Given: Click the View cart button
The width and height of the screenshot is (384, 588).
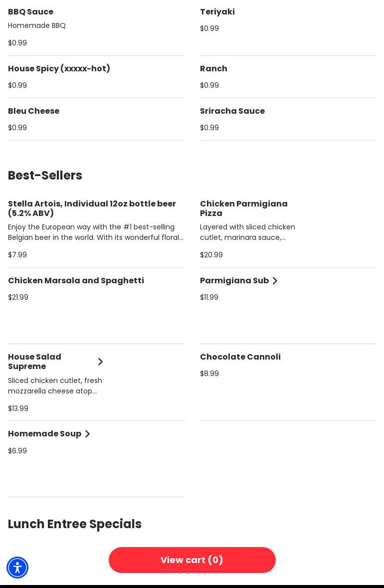Looking at the screenshot, I should 192,560.
